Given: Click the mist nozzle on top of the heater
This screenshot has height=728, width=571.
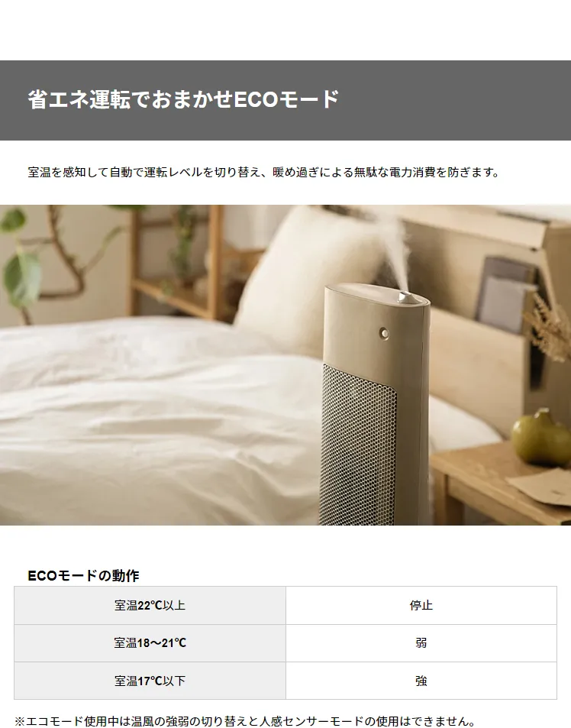Looking at the screenshot, I should [405, 296].
